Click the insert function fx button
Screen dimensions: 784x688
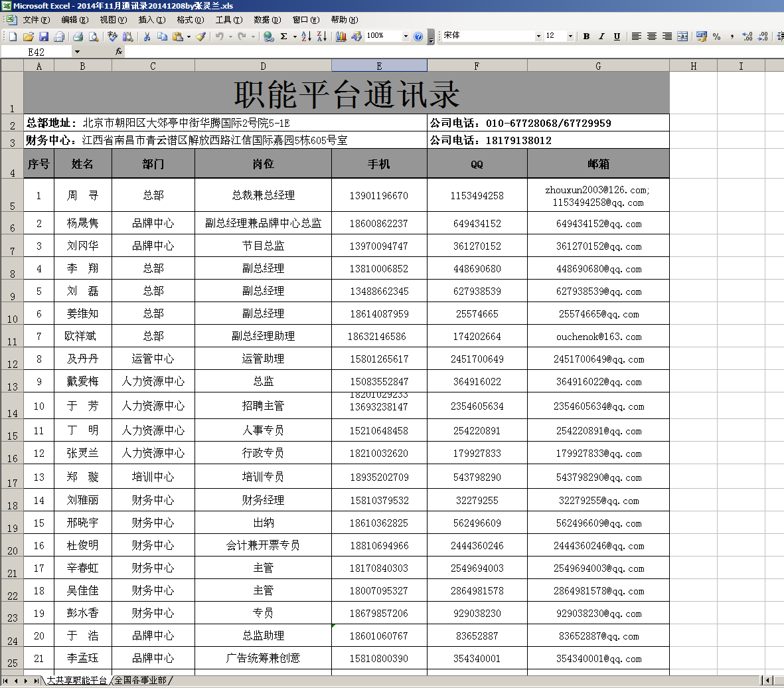(119, 52)
